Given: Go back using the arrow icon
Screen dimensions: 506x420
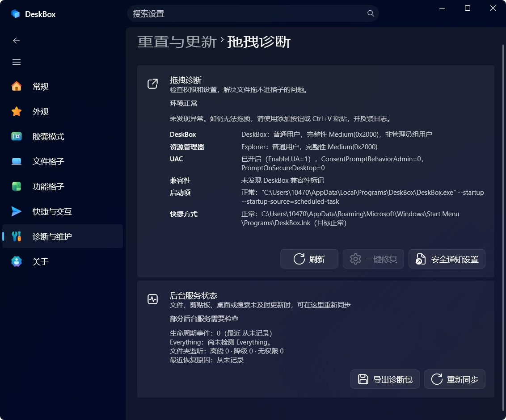Looking at the screenshot, I should [17, 41].
